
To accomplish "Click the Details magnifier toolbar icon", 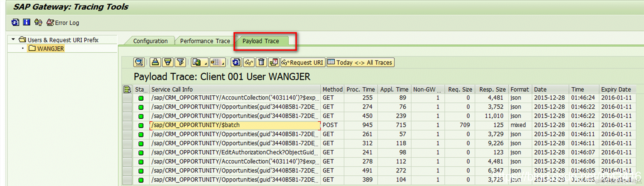I will coord(139,62).
